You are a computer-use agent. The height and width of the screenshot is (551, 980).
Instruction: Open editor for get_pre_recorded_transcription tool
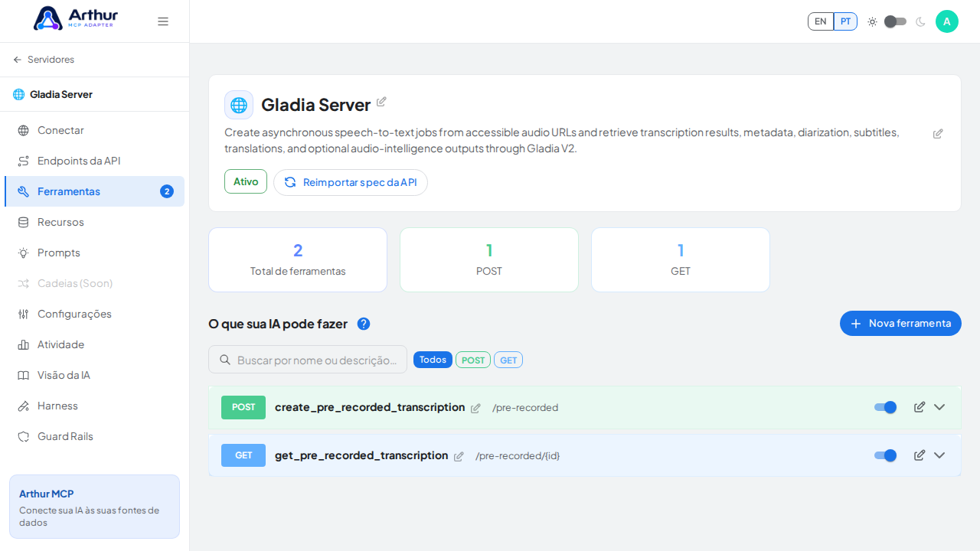[x=920, y=455]
